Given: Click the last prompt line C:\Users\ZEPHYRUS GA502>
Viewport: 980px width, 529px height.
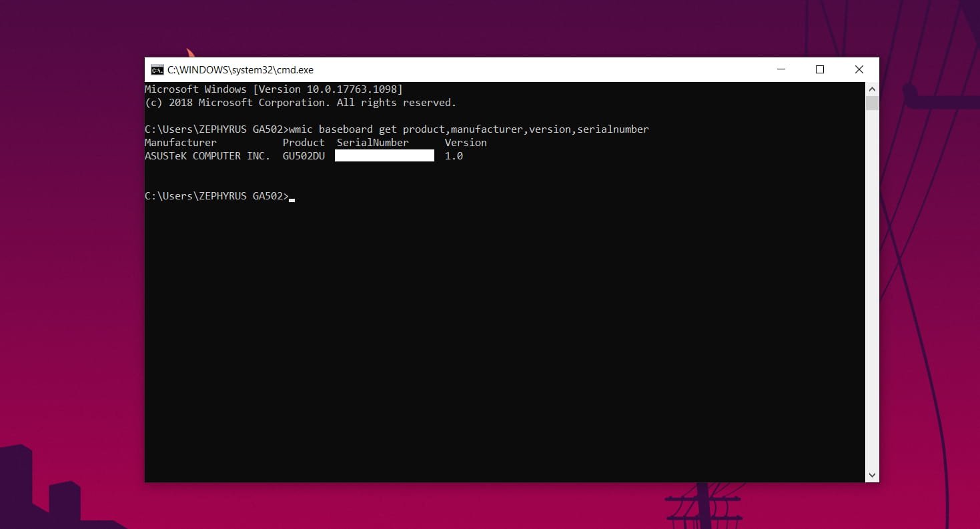Looking at the screenshot, I should [x=217, y=196].
